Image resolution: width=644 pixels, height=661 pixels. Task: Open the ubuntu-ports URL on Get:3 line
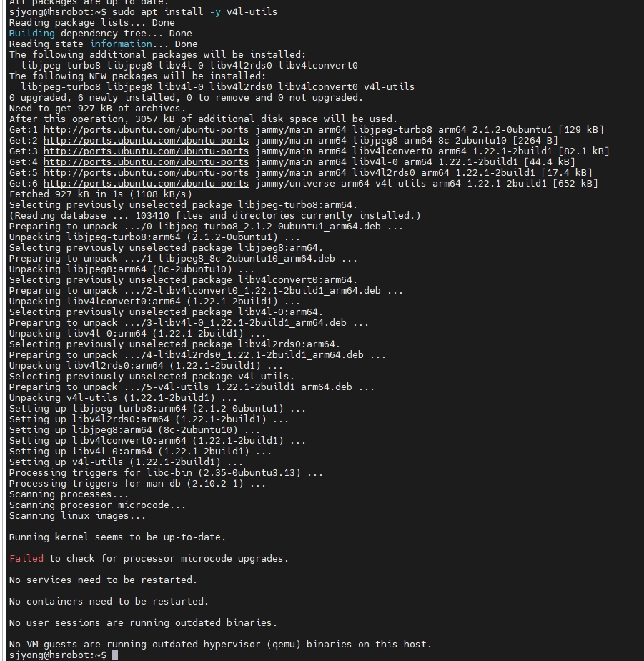[x=146, y=151]
